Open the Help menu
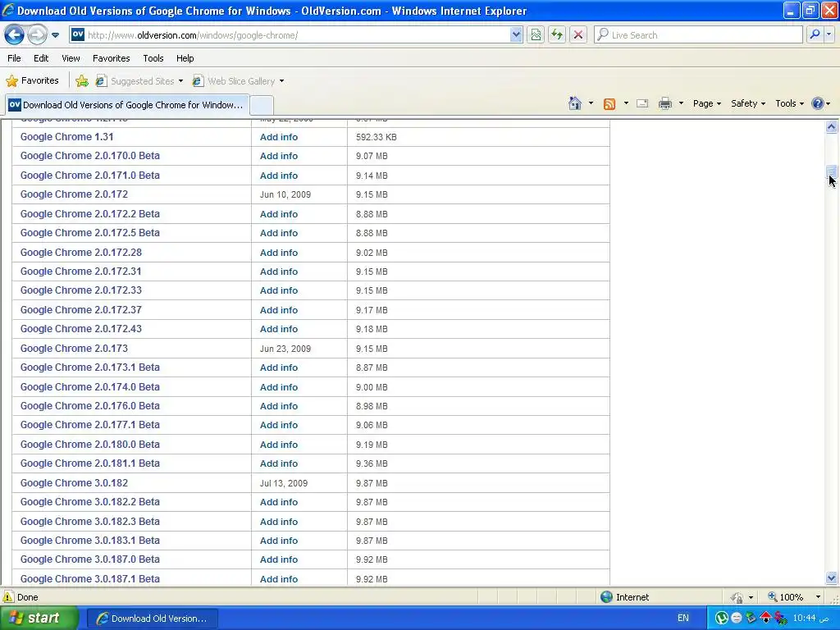 (185, 58)
